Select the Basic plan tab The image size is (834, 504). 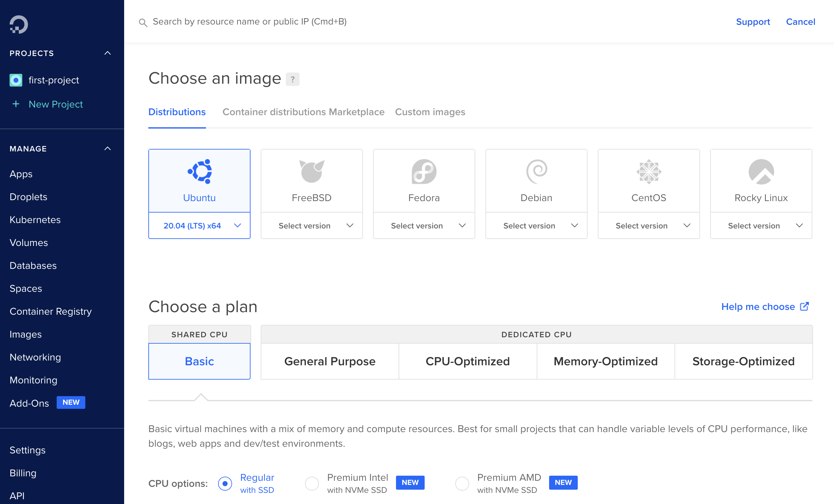tap(199, 361)
